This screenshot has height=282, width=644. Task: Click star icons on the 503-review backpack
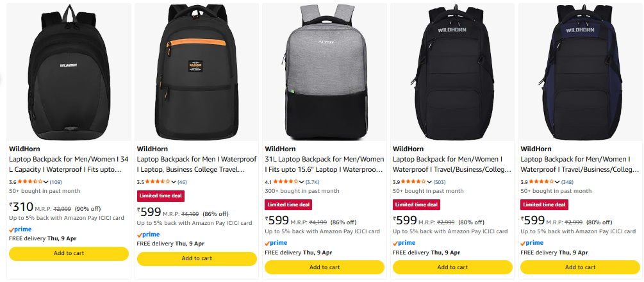point(415,182)
